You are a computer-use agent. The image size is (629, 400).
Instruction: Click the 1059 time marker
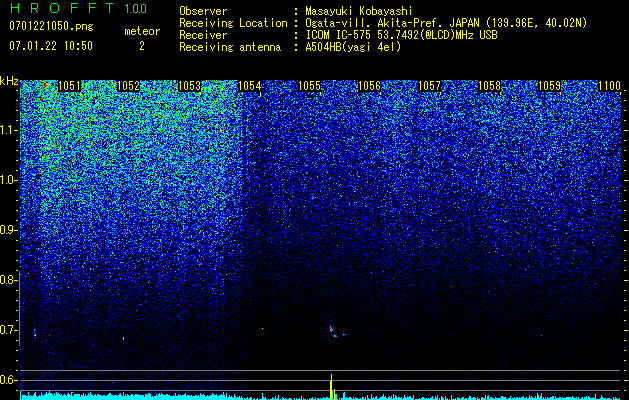[549, 86]
